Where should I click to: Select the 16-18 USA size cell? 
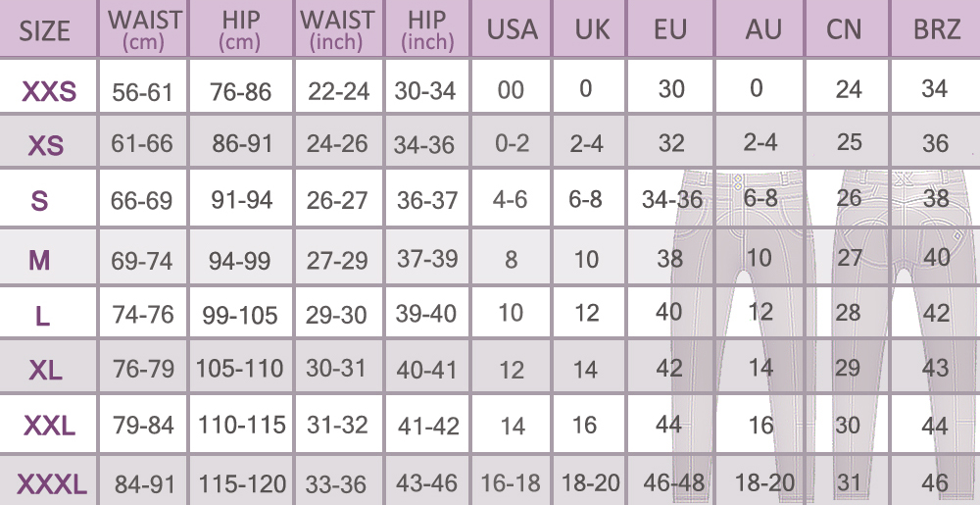(511, 482)
